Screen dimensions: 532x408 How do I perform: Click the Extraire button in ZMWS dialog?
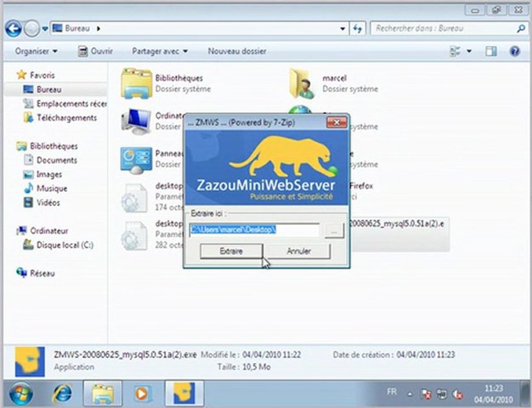[x=231, y=251]
